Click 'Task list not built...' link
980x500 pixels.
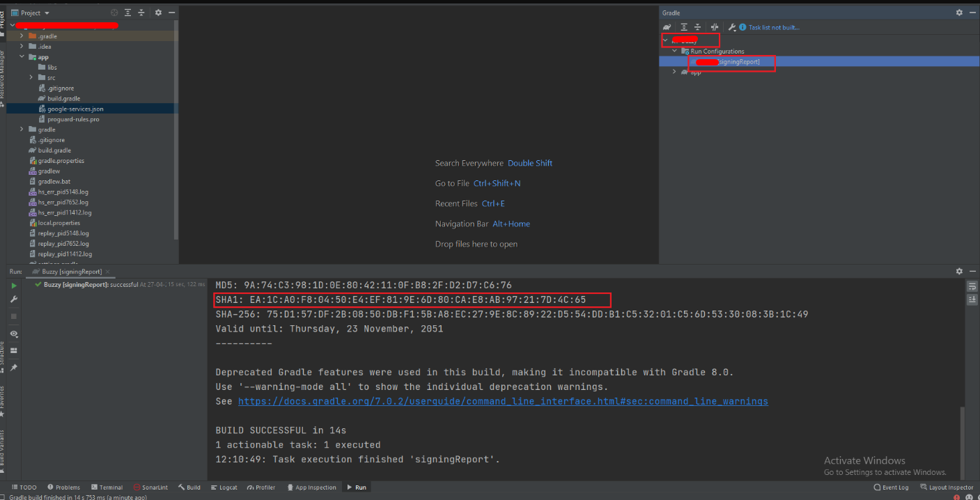[x=774, y=27]
